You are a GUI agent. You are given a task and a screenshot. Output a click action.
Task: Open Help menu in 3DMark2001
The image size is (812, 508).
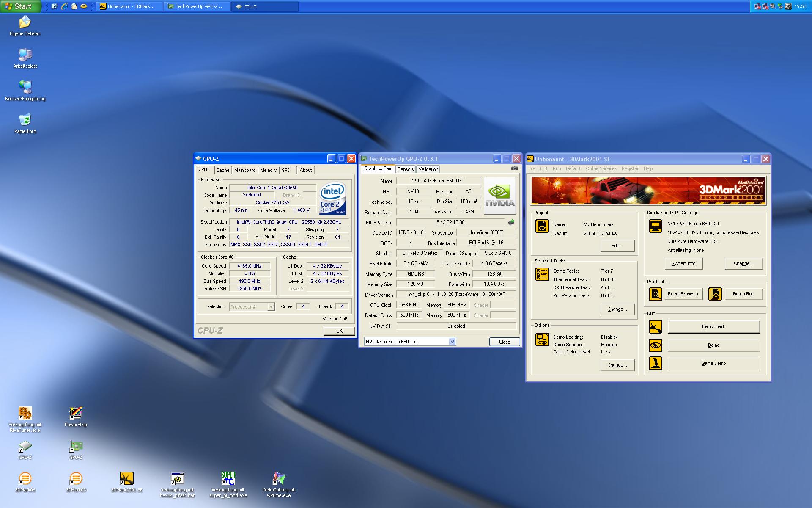click(648, 168)
